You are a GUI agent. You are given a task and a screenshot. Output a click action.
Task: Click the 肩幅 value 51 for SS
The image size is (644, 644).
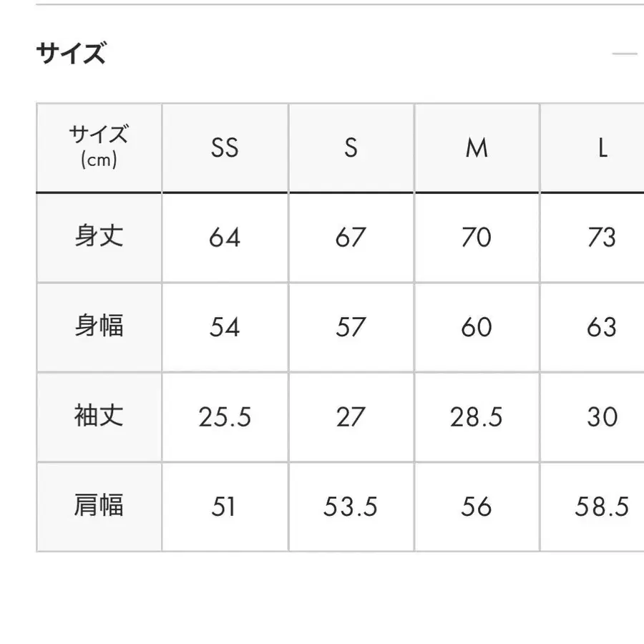coord(225,507)
